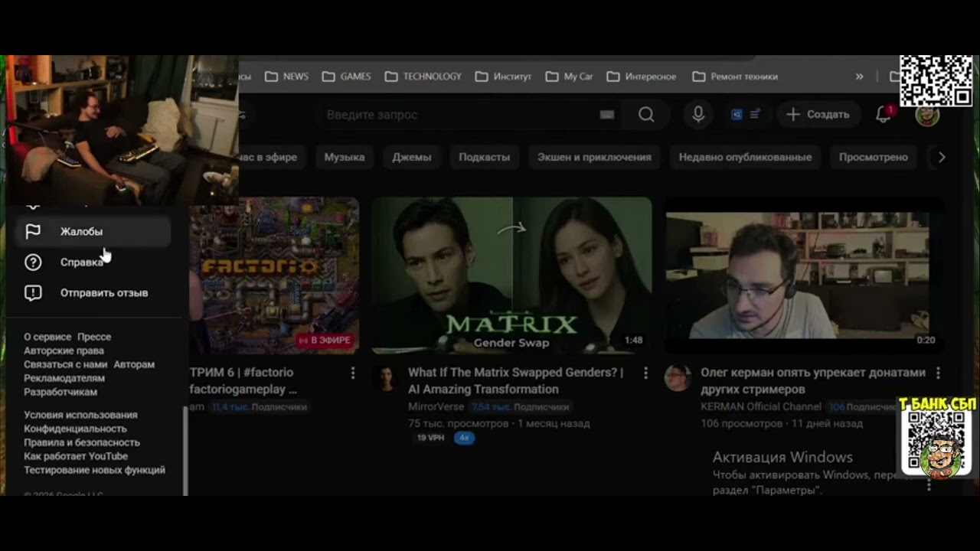Open notifications via the bell icon
The width and height of the screenshot is (980, 551).
click(x=884, y=115)
